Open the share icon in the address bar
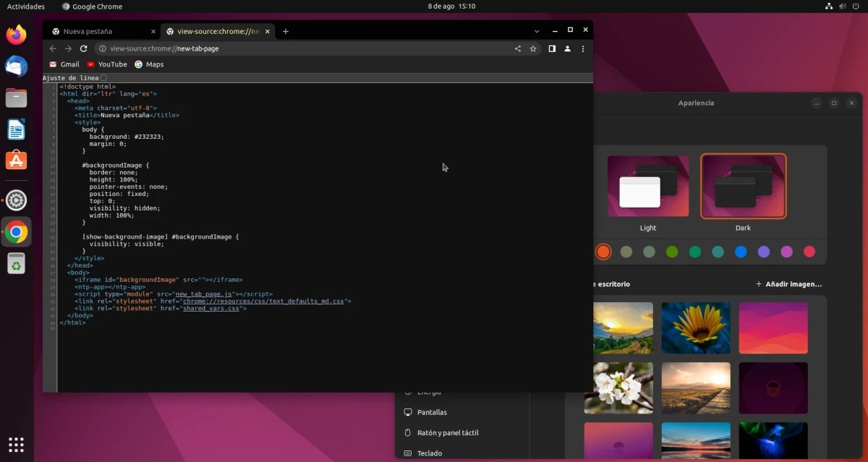This screenshot has height=462, width=868. [517, 48]
